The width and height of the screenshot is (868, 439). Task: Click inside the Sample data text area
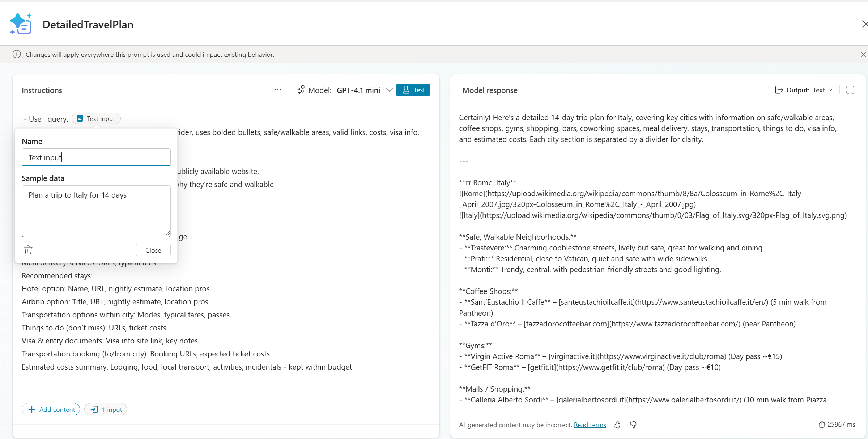click(96, 211)
